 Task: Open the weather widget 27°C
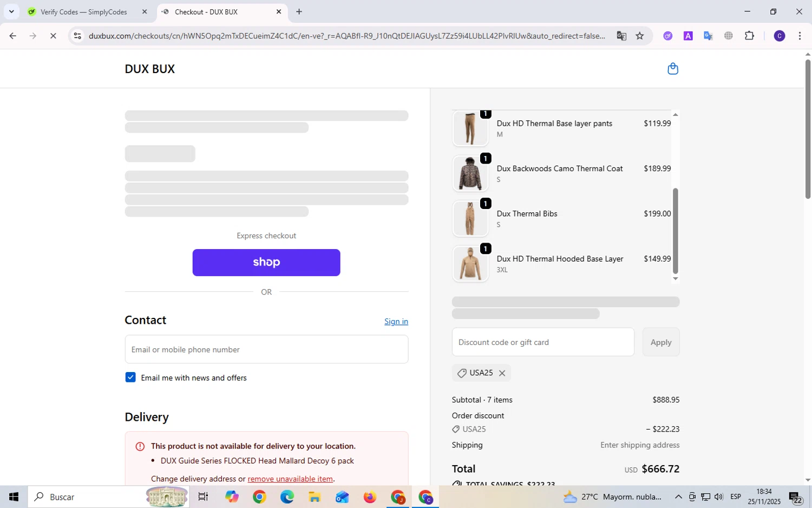click(612, 497)
